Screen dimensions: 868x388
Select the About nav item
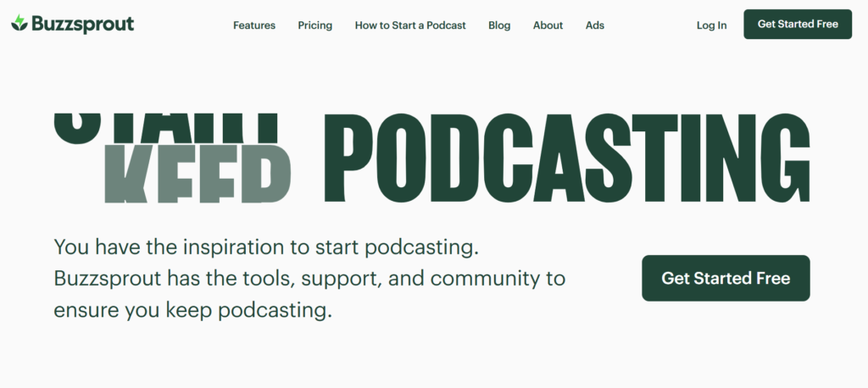pos(548,25)
